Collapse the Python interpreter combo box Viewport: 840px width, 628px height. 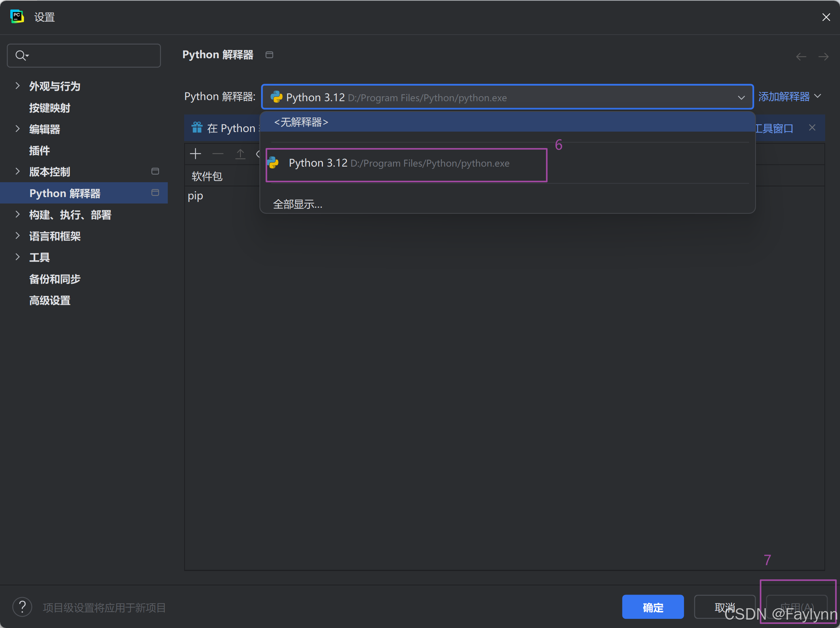point(741,97)
